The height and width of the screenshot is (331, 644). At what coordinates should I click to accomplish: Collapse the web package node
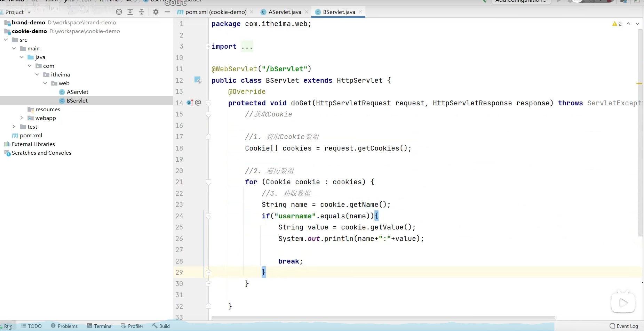(x=45, y=83)
